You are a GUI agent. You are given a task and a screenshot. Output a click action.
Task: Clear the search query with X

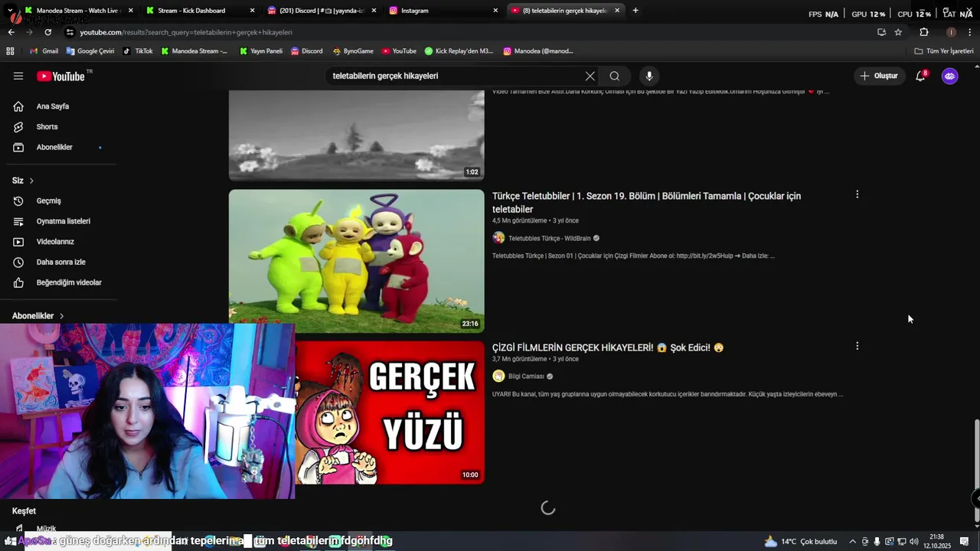coord(590,76)
